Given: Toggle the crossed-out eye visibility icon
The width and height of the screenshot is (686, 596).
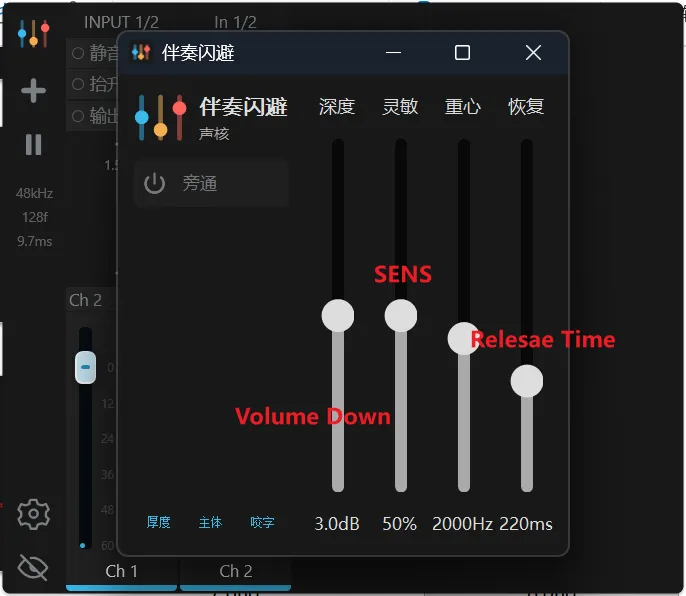Looking at the screenshot, I should [33, 567].
